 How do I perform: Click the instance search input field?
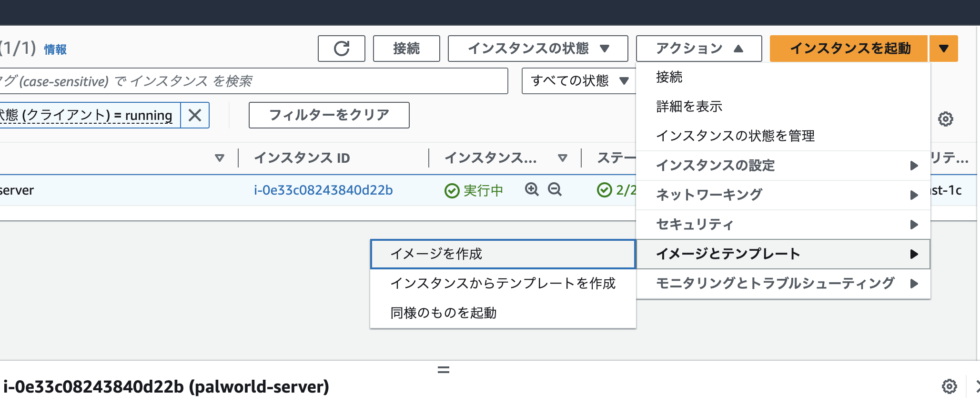tap(253, 81)
